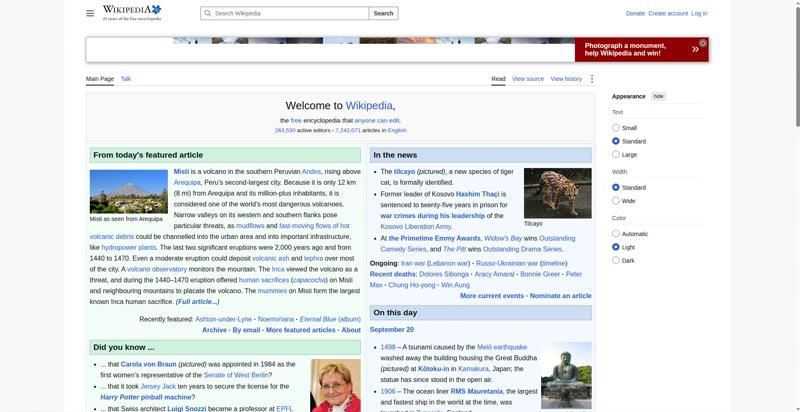Switch to the Read tab

coord(498,79)
